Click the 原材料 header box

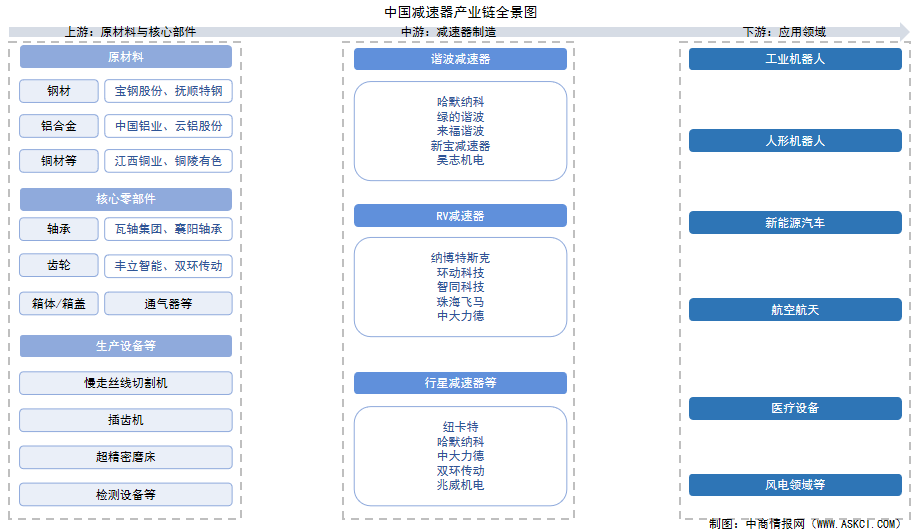click(x=126, y=57)
